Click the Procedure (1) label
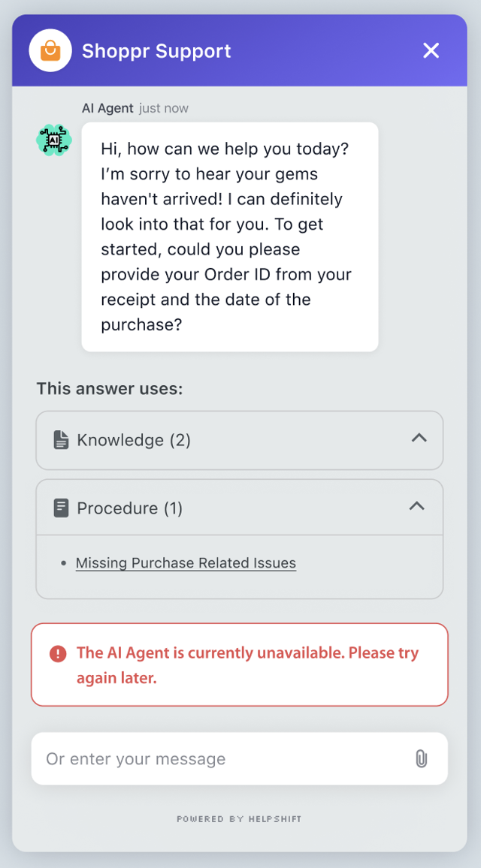This screenshot has width=481, height=868. (x=129, y=508)
